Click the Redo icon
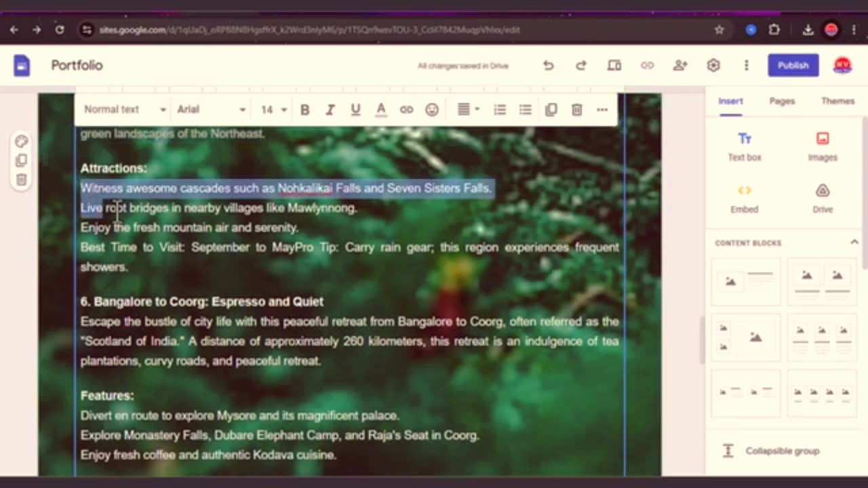868x488 pixels. point(581,66)
